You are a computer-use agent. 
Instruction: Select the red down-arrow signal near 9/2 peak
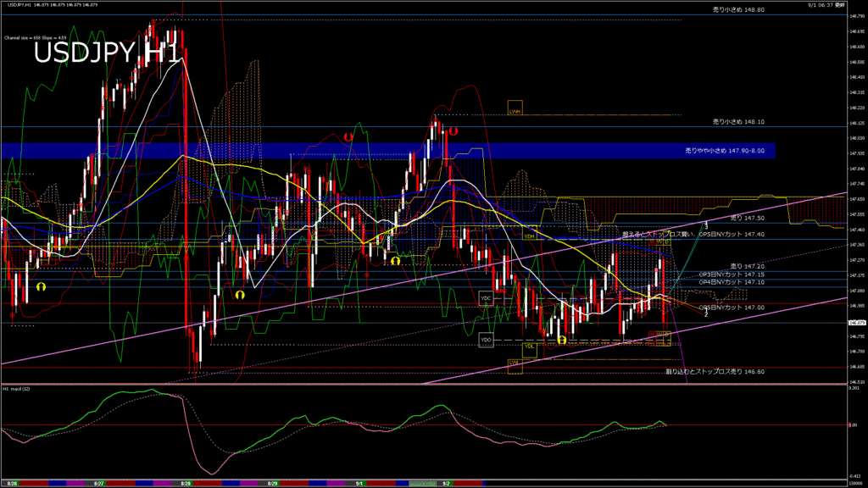(453, 131)
